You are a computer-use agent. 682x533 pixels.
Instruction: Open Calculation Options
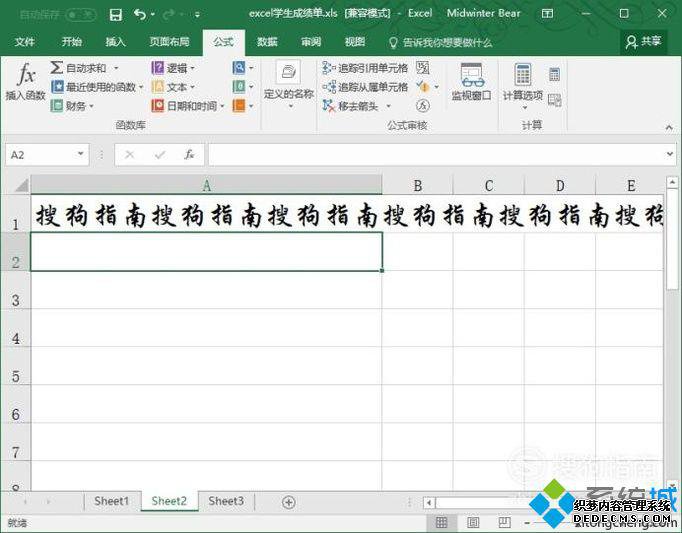tap(523, 85)
